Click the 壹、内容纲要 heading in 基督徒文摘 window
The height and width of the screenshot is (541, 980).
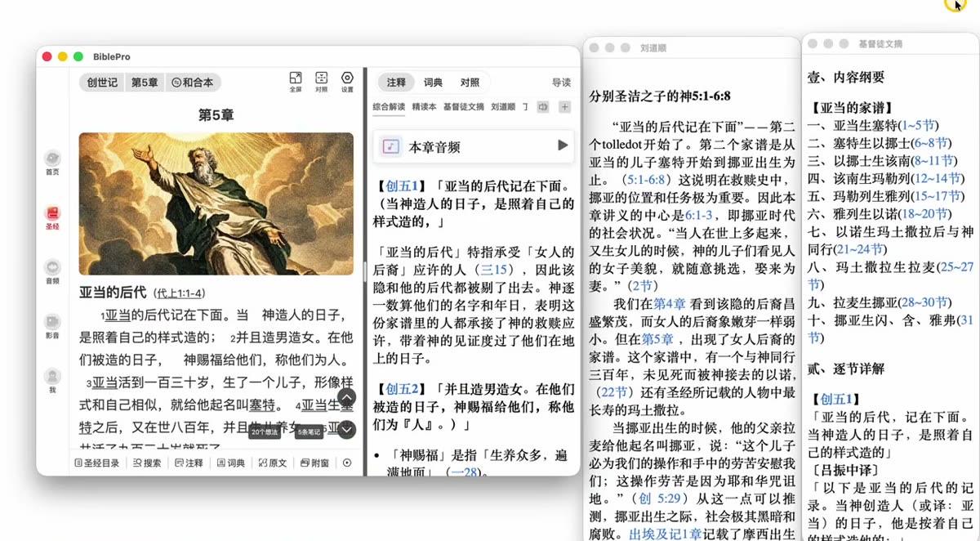[846, 77]
